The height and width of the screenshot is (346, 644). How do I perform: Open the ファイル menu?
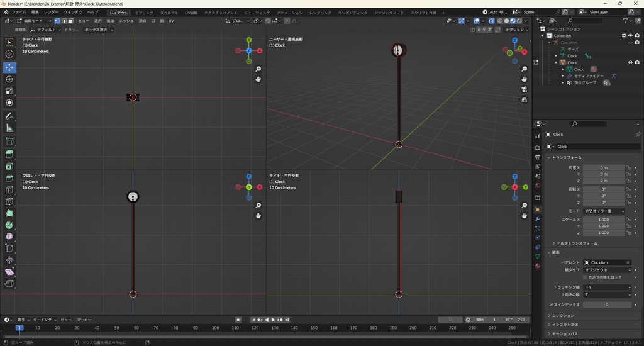19,12
